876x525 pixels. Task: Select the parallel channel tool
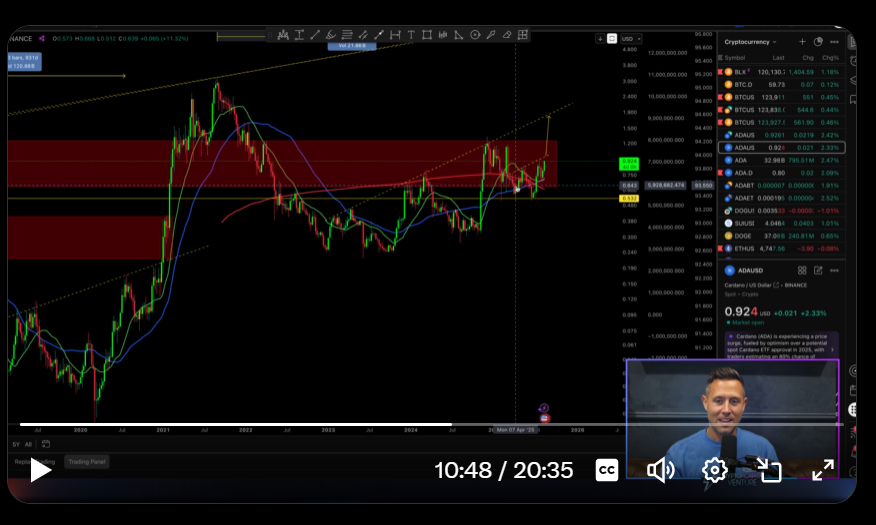[363, 35]
